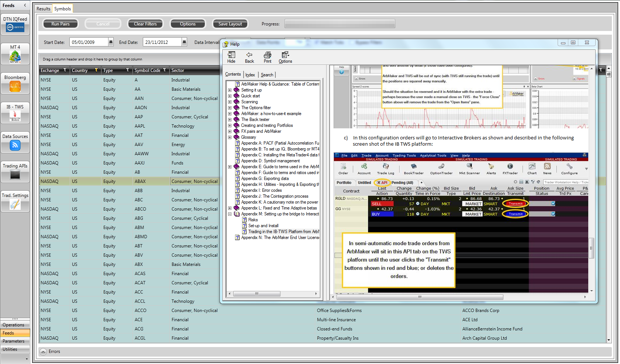The height and width of the screenshot is (364, 620).
Task: Click the Cancel button
Action: (103, 24)
